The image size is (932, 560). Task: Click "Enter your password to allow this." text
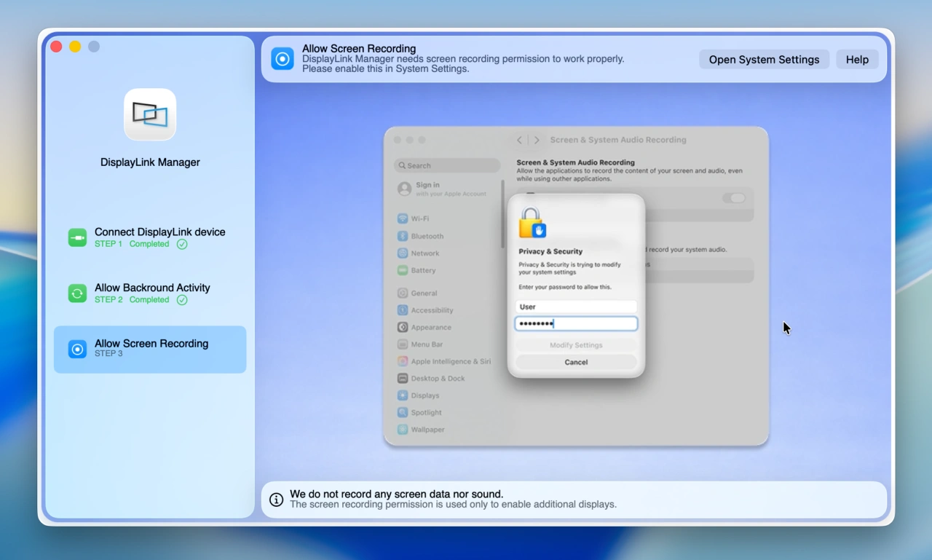tap(565, 287)
